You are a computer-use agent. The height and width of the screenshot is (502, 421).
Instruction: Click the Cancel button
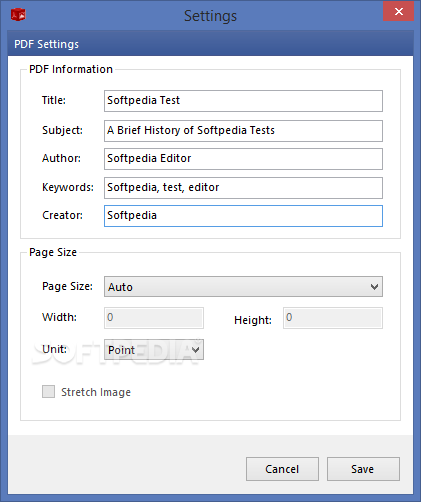coord(282,469)
